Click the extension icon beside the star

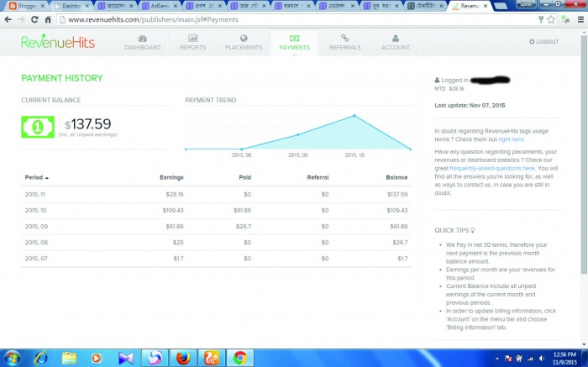[x=565, y=19]
